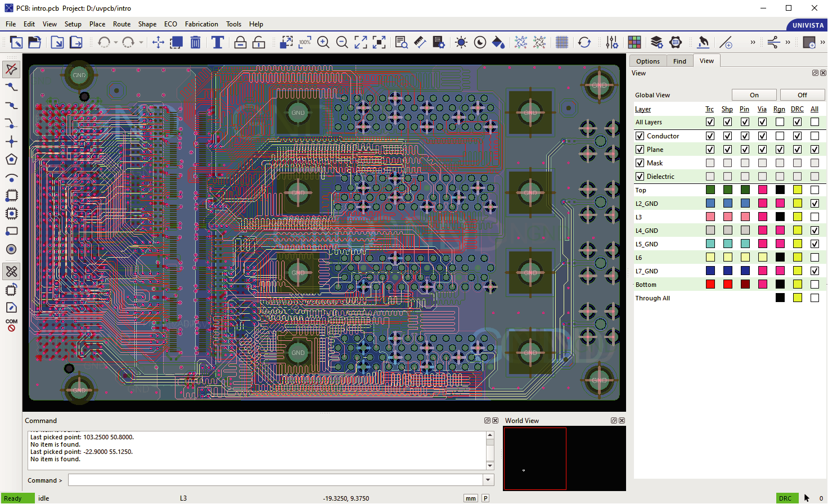This screenshot has width=828, height=504.
Task: Enable the All checkbox for Bottom layer
Action: tap(814, 285)
